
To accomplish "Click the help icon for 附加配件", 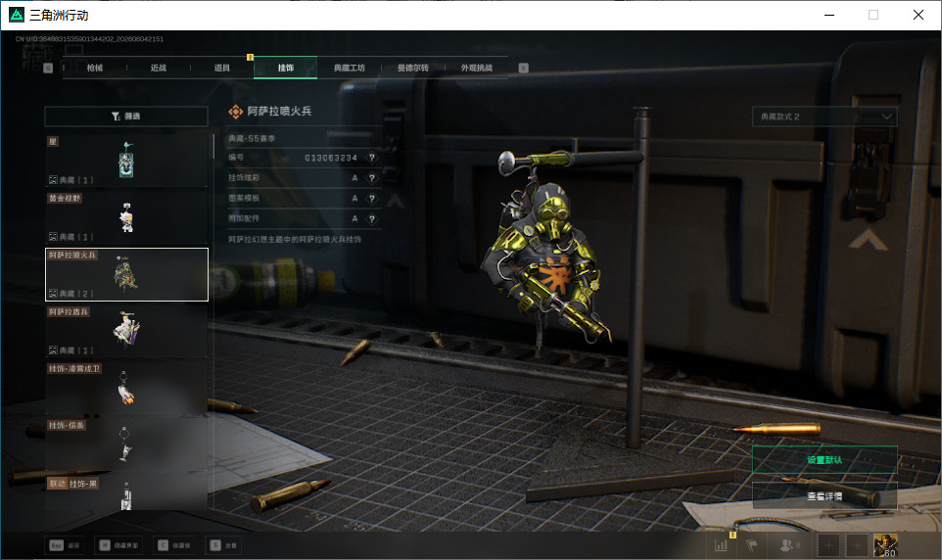I will [x=372, y=219].
